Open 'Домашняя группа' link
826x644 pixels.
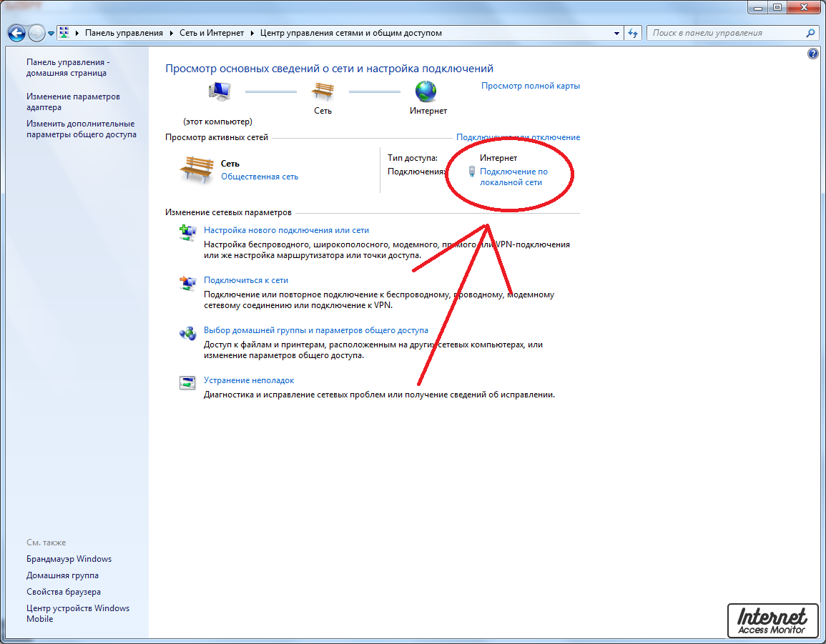coord(62,575)
